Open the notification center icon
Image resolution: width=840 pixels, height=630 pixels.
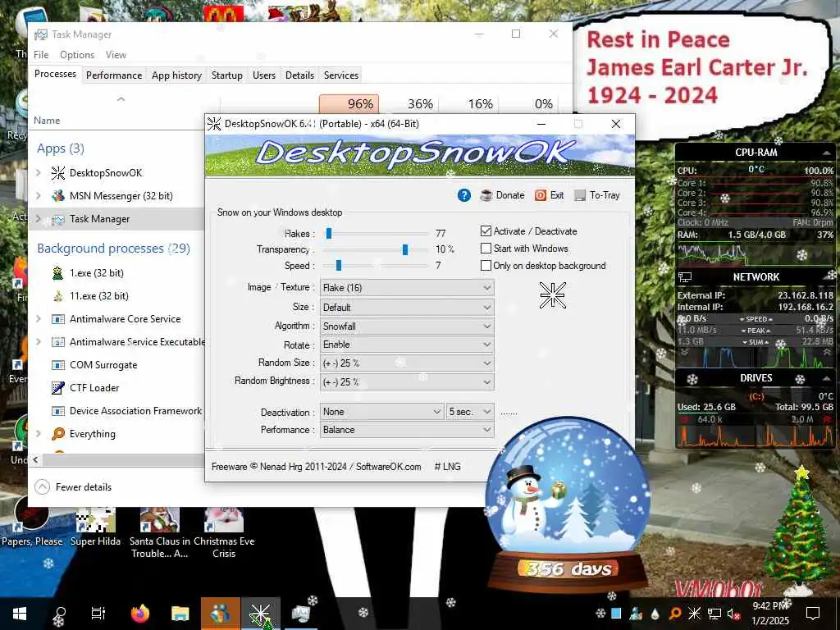[x=813, y=614]
